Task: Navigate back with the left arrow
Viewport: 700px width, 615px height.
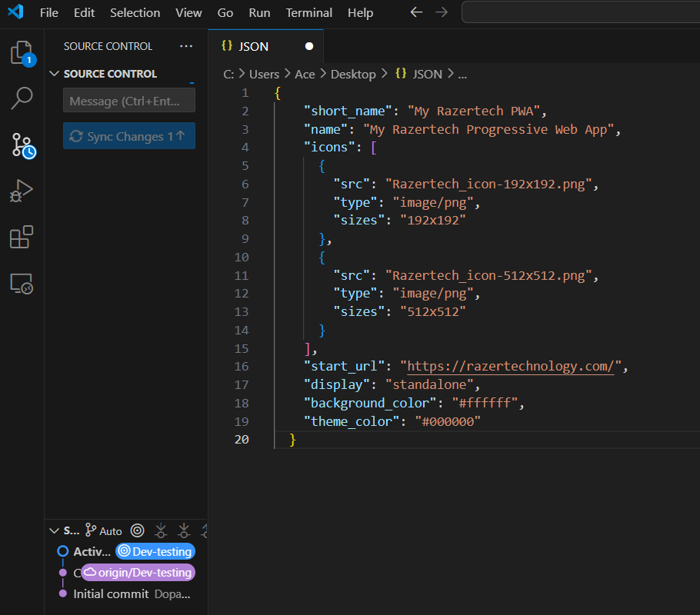Action: click(x=416, y=12)
